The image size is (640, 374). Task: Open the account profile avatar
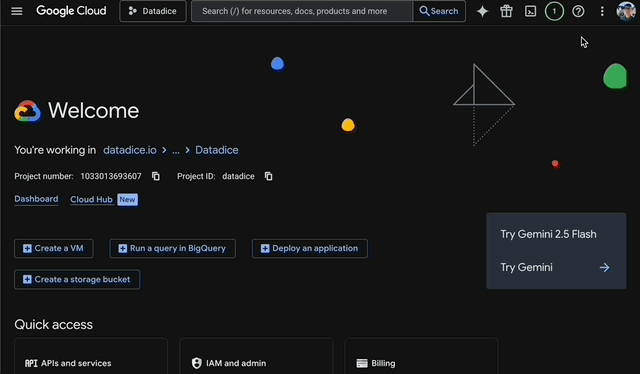[626, 11]
